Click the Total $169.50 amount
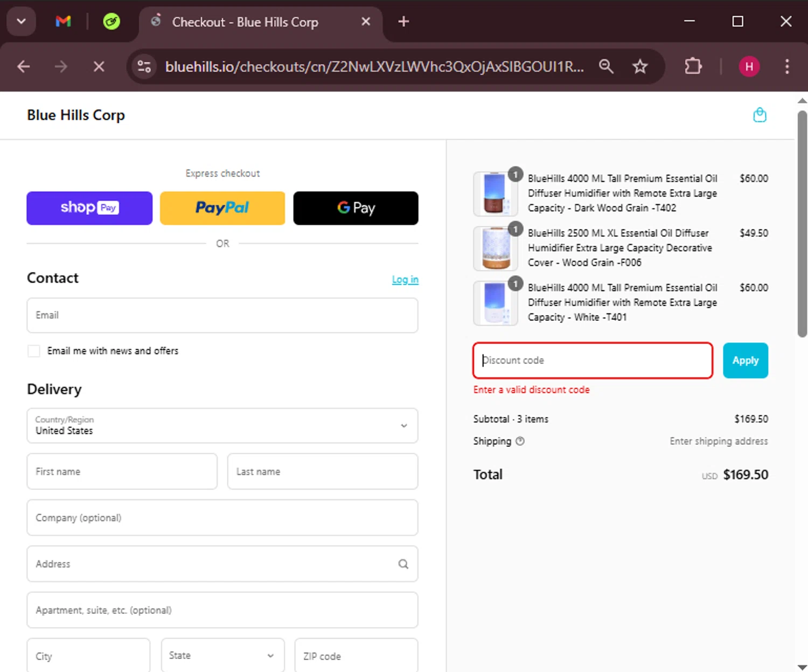The image size is (808, 672). pos(746,474)
